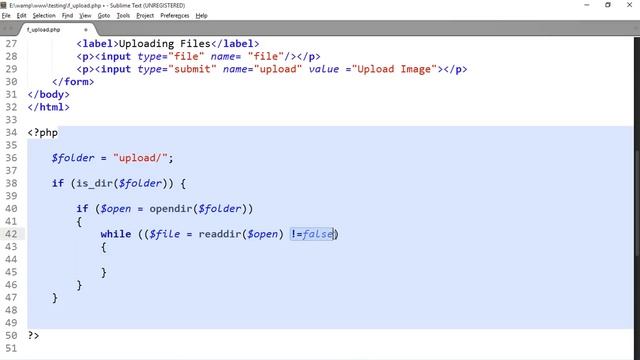Click the <?php opening tag
Screen dimensions: 640x360
(x=43, y=133)
